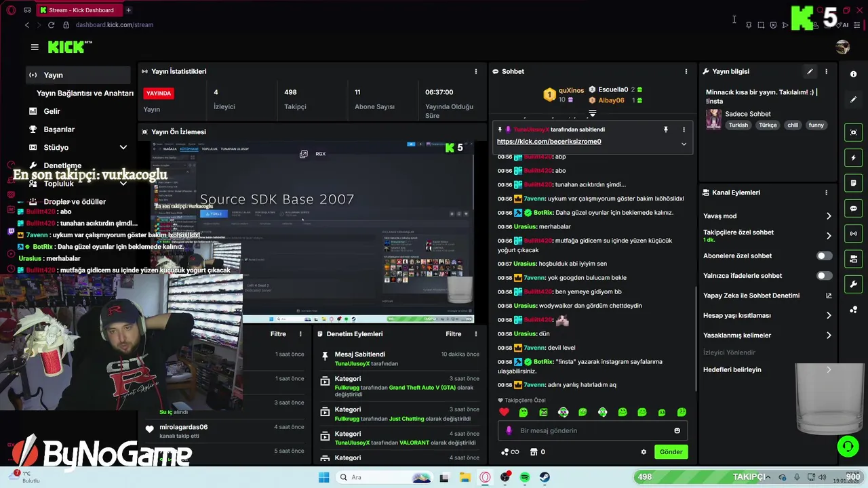Click the wrench icon in the right sidebar

[854, 284]
